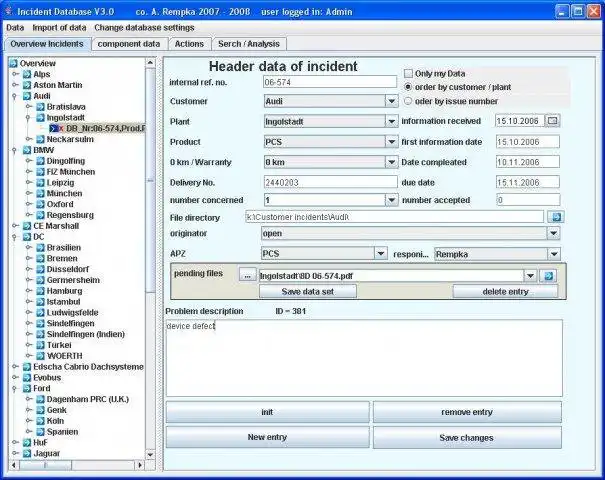
Task: Click the Problem description text area
Action: tap(364, 358)
